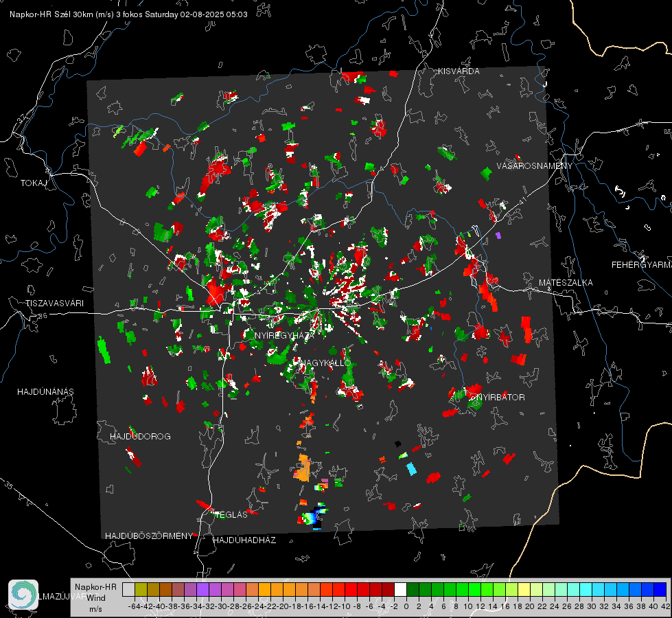Image resolution: width=672 pixels, height=618 pixels.
Task: Click the small purple echo pixel near road 41
Action: [x=498, y=235]
